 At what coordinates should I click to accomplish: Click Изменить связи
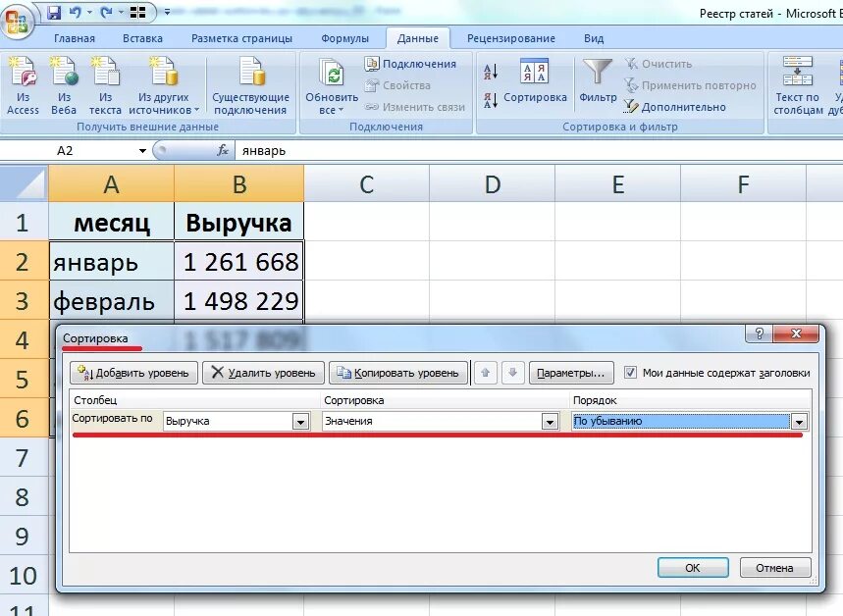point(415,107)
